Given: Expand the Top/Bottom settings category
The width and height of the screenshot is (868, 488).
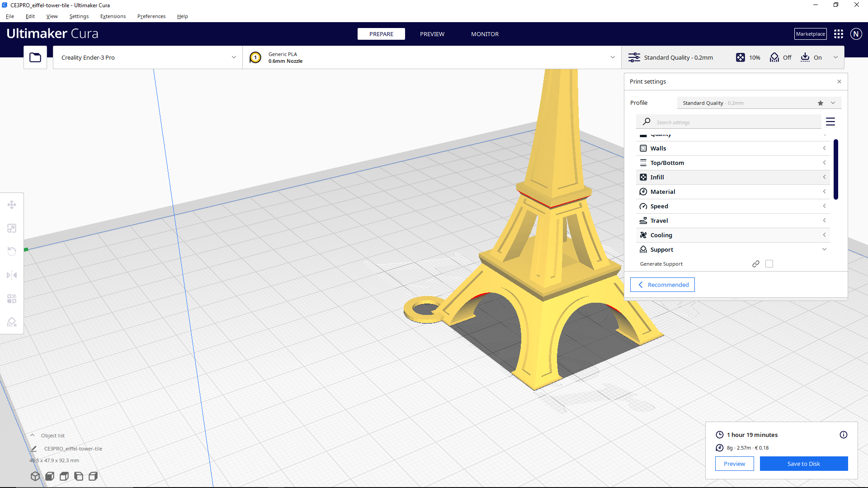Looking at the screenshot, I should click(x=733, y=163).
